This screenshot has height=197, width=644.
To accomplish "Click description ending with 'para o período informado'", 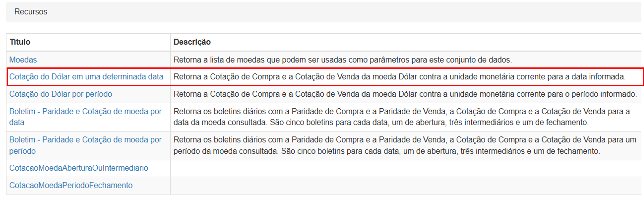I will point(405,94).
